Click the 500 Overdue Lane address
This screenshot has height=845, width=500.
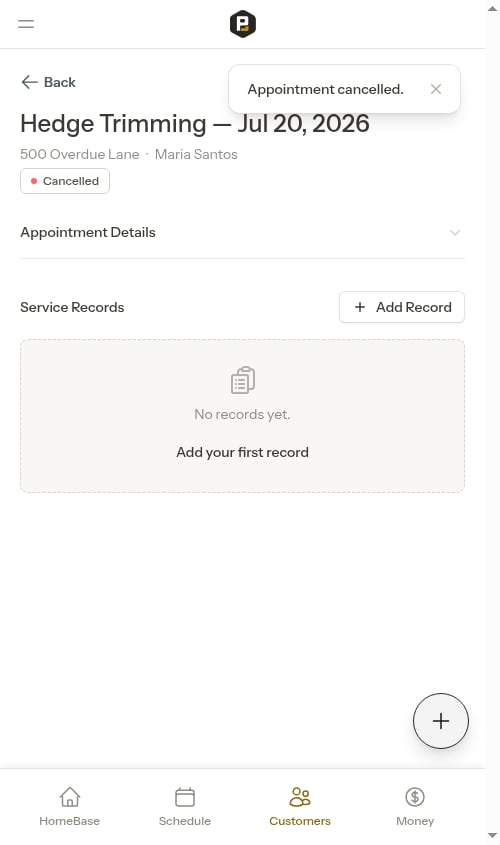tap(80, 154)
